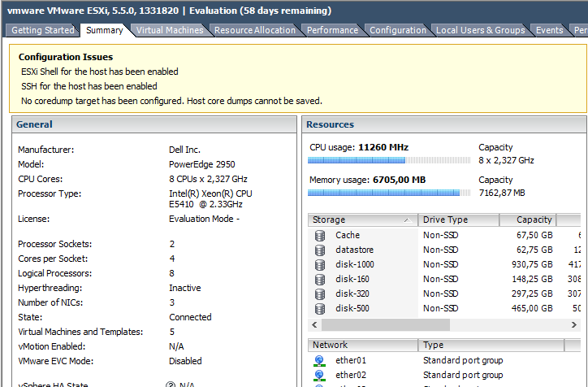This screenshot has width=588, height=387.
Task: Click the 67,50 GB capacity value
Action: pos(534,235)
